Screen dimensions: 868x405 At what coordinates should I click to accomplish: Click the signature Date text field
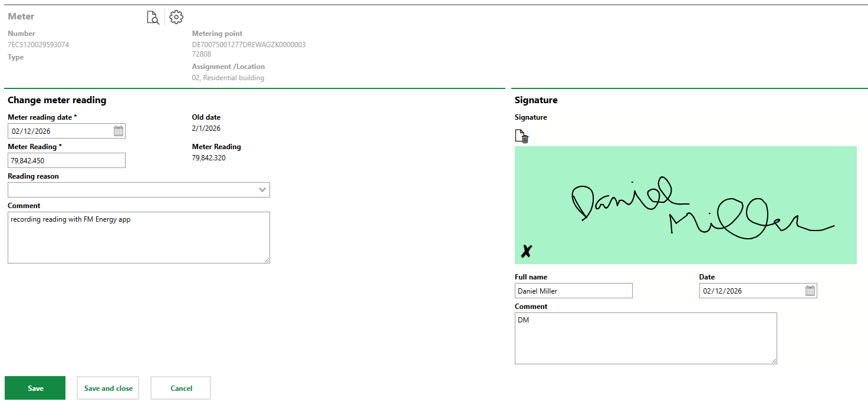pyautogui.click(x=751, y=291)
